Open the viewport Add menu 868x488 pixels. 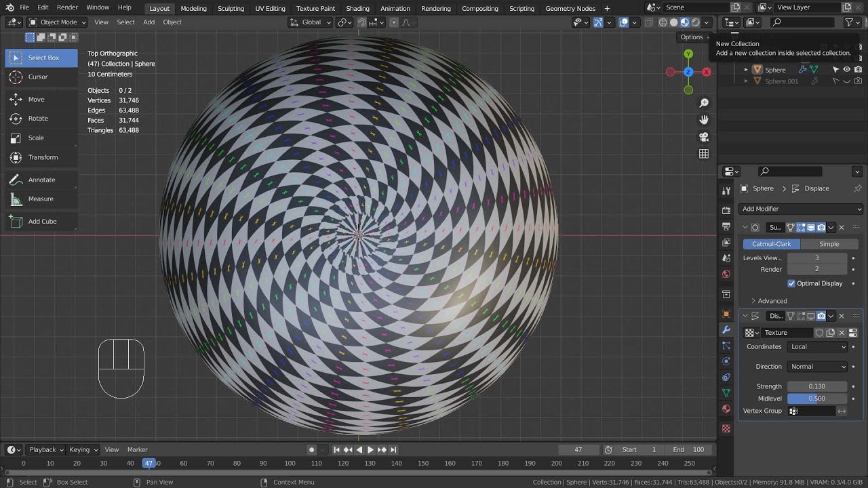tap(149, 22)
